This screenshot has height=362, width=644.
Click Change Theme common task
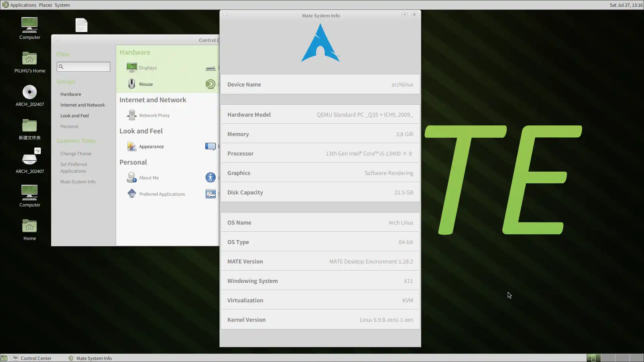(76, 154)
